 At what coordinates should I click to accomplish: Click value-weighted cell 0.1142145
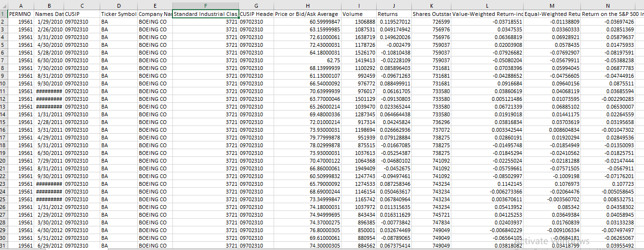point(487,184)
